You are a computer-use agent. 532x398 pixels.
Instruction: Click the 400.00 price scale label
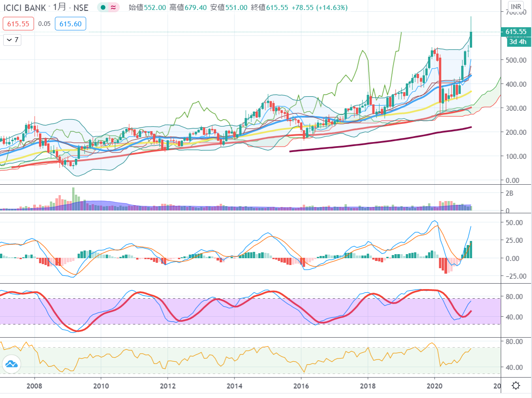(x=516, y=84)
